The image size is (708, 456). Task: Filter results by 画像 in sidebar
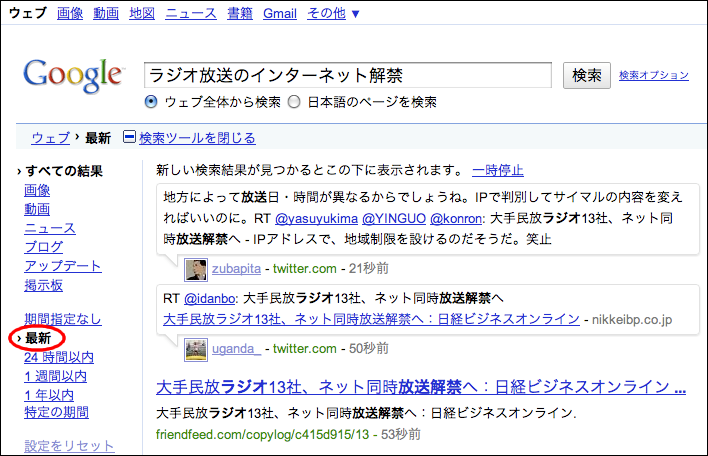(37, 190)
